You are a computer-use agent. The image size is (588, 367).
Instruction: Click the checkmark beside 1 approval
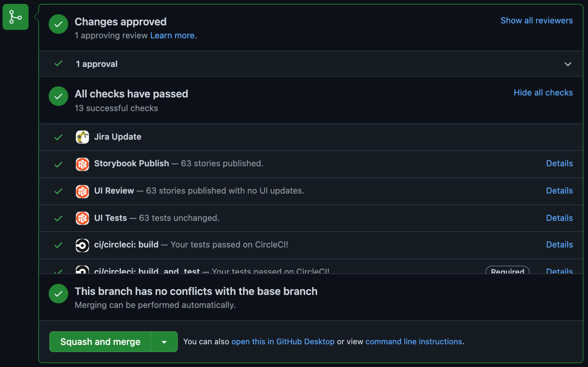pos(58,64)
